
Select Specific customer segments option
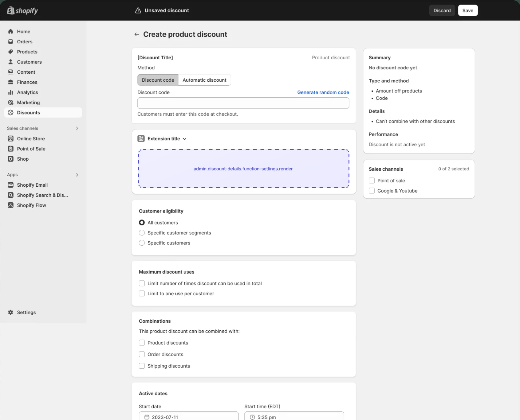coord(142,232)
